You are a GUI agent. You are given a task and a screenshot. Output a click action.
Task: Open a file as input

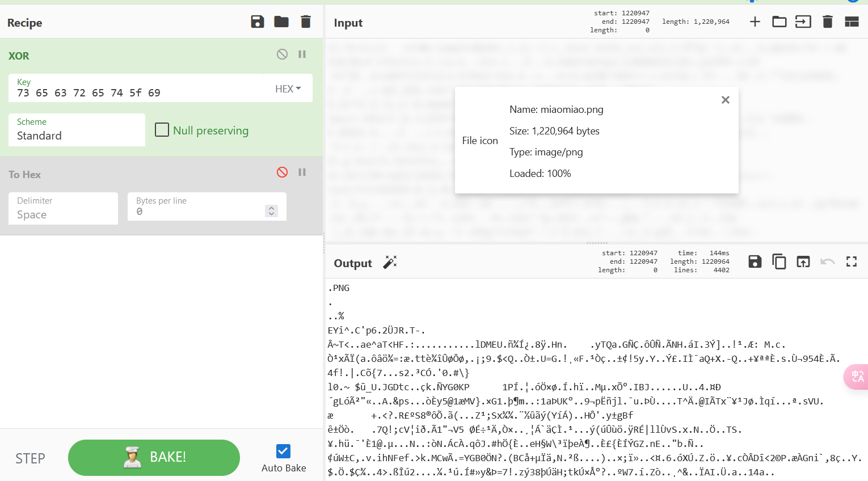[779, 22]
